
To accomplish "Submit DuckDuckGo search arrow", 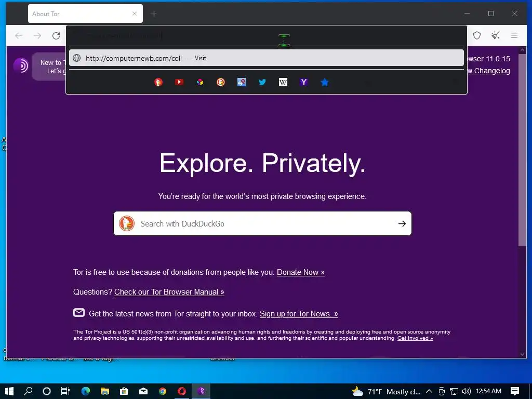I will click(402, 223).
